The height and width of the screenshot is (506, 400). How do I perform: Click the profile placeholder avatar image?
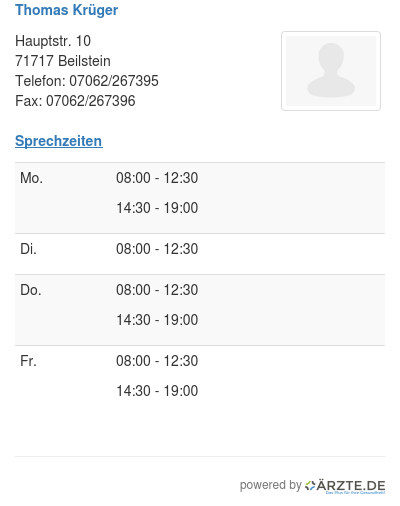[x=331, y=71]
